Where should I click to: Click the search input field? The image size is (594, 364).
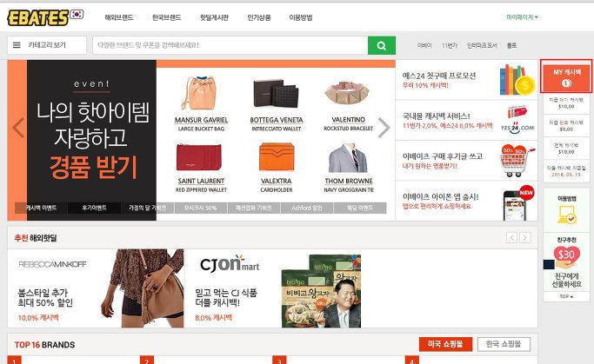point(230,45)
